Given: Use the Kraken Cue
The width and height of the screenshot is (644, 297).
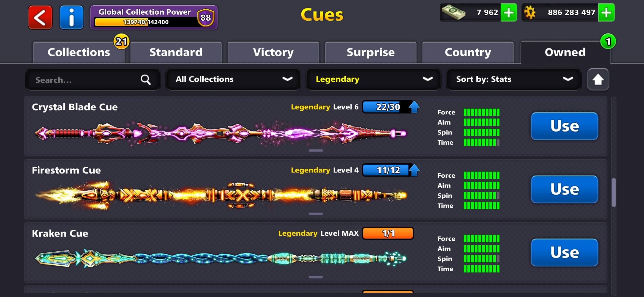Looking at the screenshot, I should click(564, 252).
